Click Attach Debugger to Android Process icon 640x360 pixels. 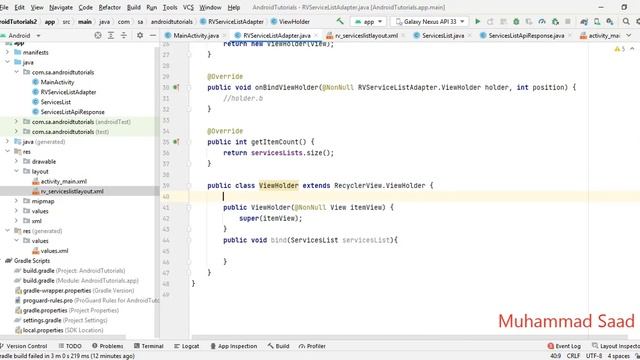pyautogui.click(x=555, y=21)
